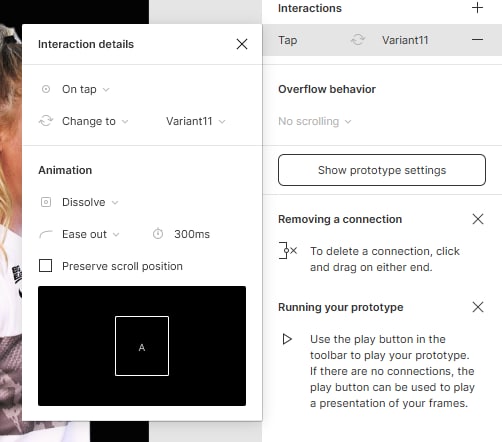Click the Change to swap icon
The height and width of the screenshot is (442, 502).
coord(46,121)
